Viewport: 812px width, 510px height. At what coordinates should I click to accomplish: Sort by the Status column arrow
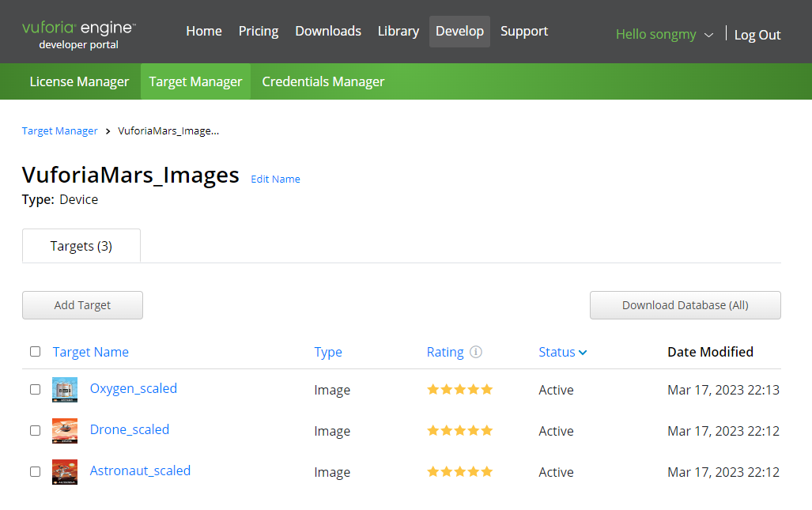(583, 353)
